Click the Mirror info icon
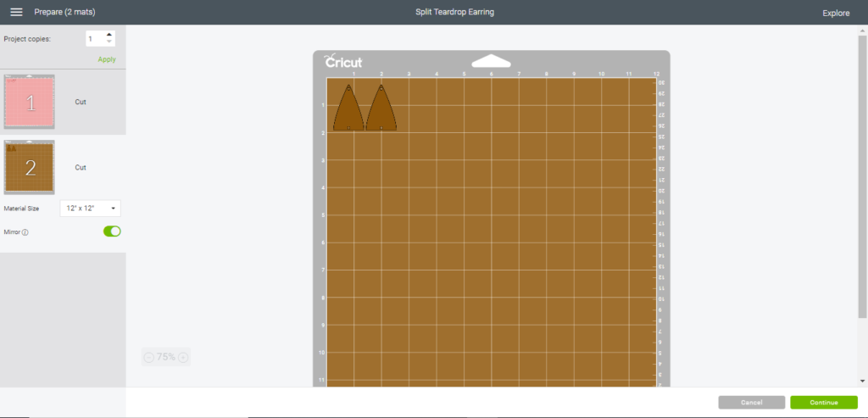 coord(25,232)
